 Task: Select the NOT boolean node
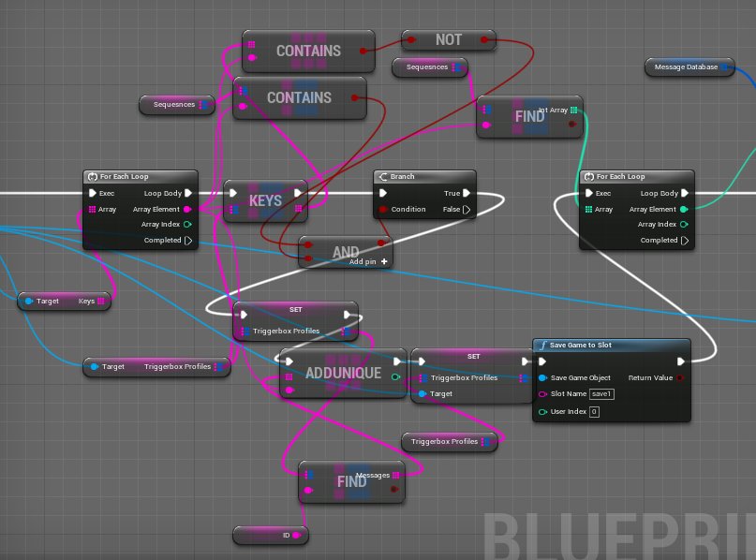coord(449,39)
